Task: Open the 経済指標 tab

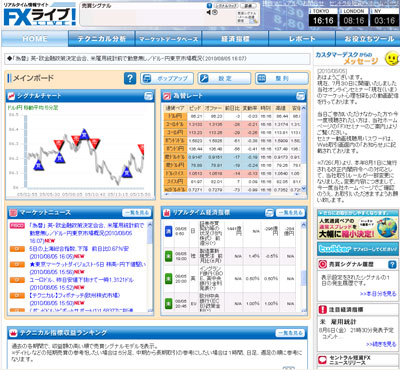Action: click(235, 39)
